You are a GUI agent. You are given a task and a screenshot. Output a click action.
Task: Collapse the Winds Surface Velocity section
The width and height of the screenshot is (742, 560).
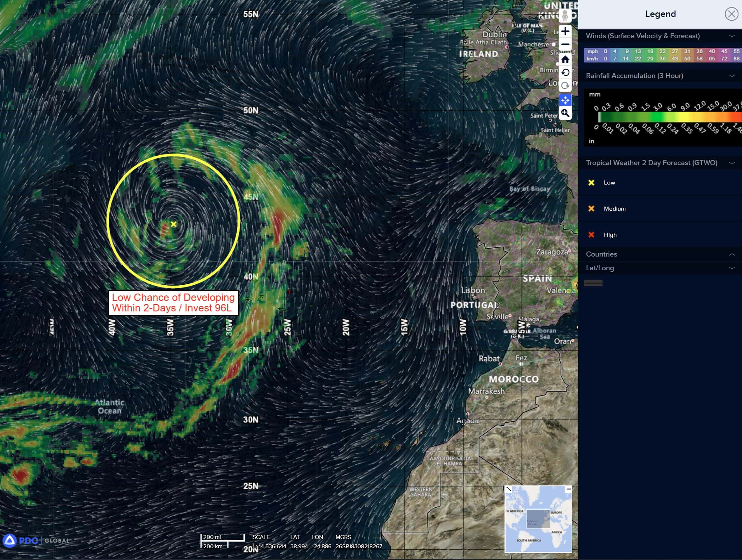(x=731, y=36)
